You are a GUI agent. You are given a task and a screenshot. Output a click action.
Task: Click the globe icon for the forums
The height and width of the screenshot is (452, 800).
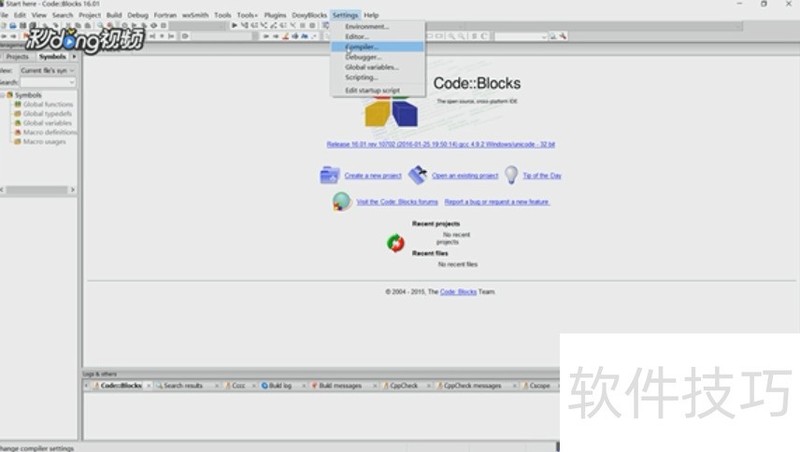pos(341,202)
